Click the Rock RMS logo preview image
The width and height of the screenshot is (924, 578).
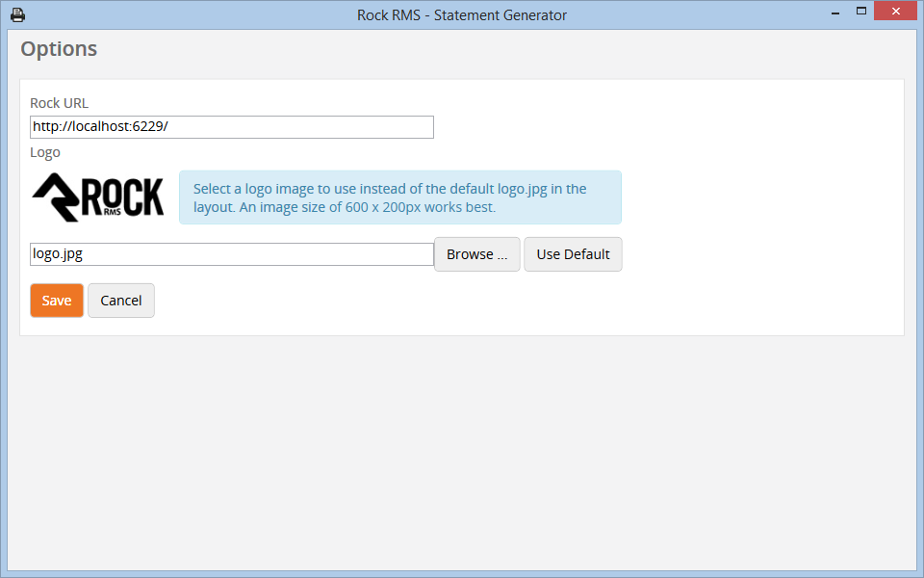(98, 197)
